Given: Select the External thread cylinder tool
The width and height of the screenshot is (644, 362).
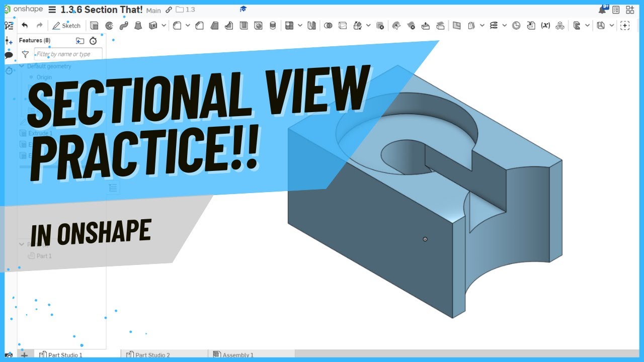Looking at the screenshot, I should pos(273,26).
